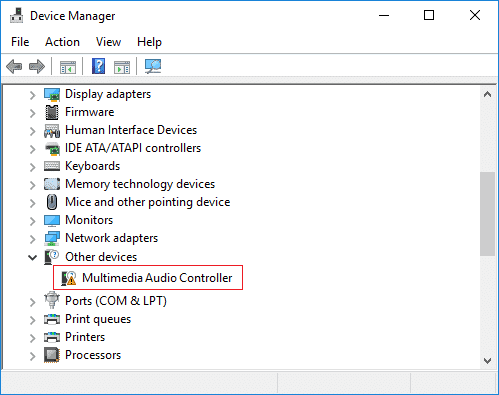Click the Processors chip icon

pos(52,355)
